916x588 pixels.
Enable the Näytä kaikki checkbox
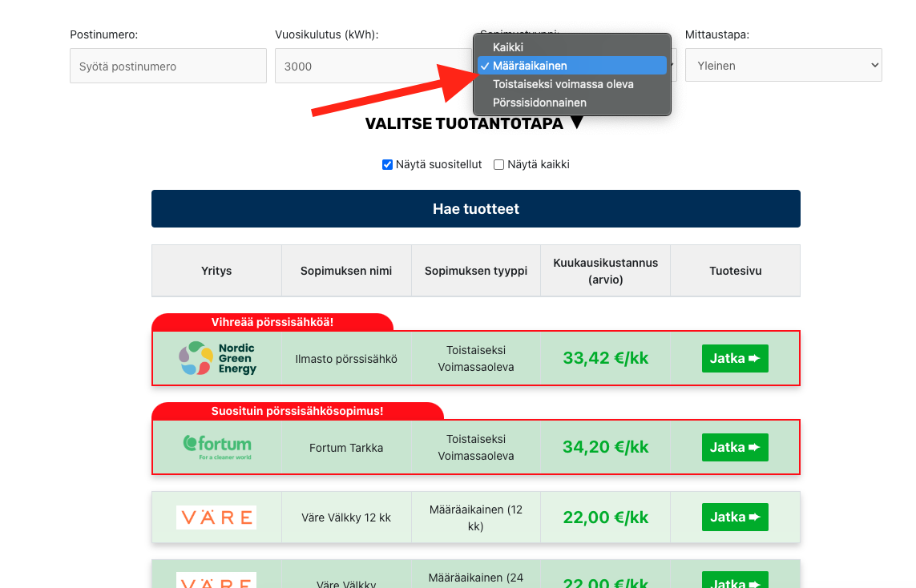[x=498, y=164]
